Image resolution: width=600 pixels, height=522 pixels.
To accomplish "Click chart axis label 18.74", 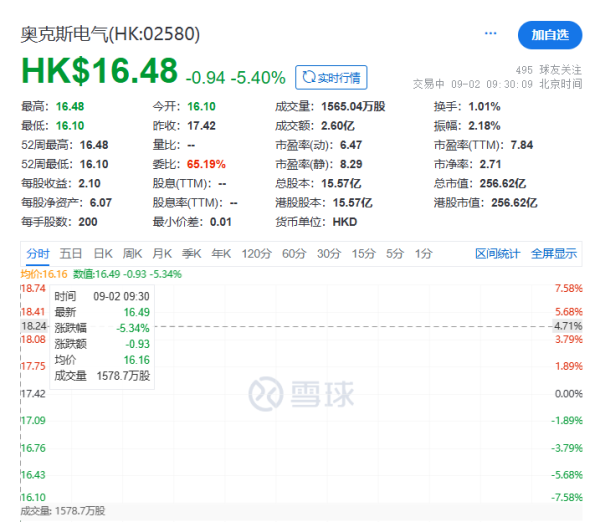I will click(33, 288).
